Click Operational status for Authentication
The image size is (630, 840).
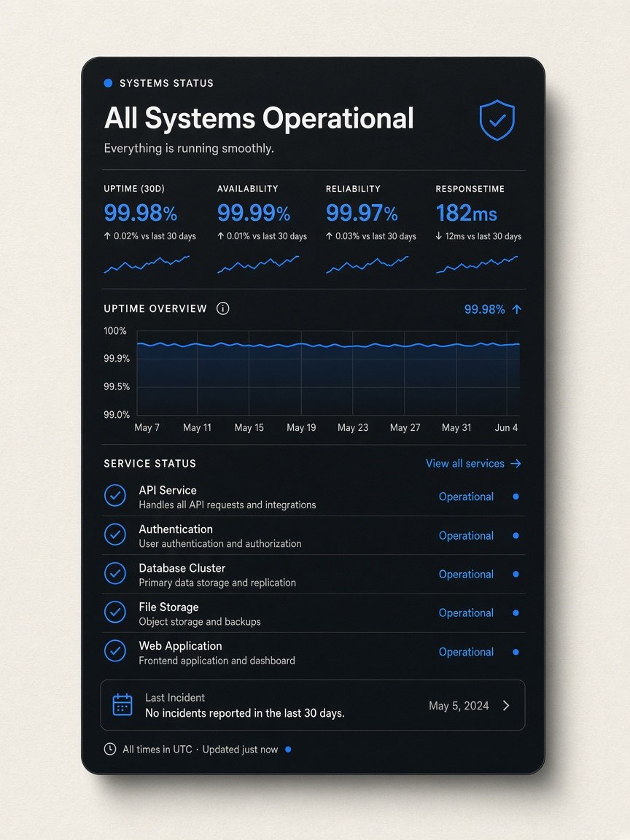466,536
